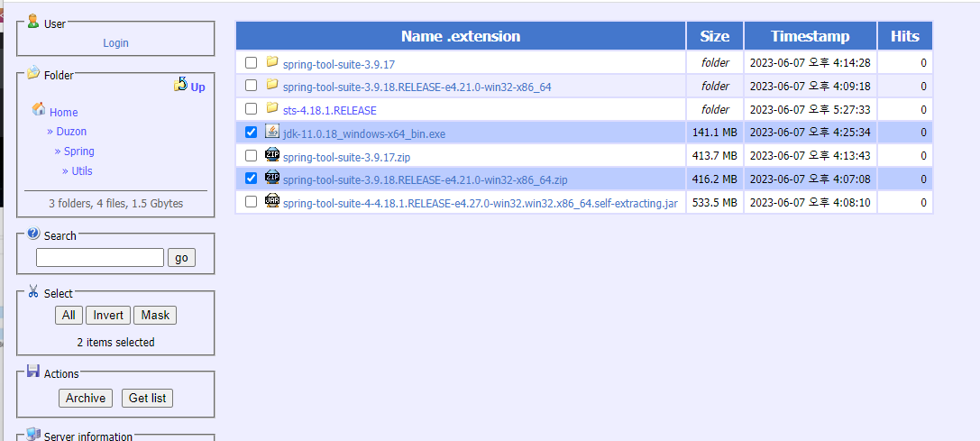The image size is (980, 441).
Task: Click the 416.2 MB size cell
Action: (714, 179)
